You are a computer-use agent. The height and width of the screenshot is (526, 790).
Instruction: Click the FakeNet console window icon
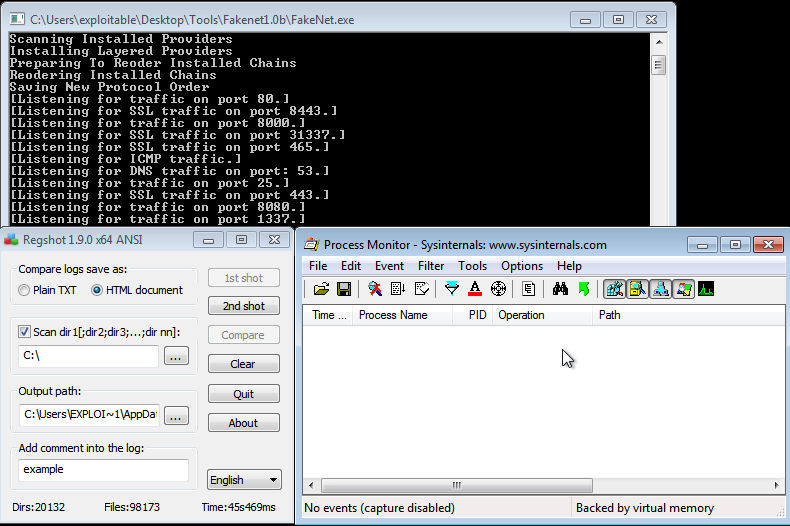click(17, 20)
